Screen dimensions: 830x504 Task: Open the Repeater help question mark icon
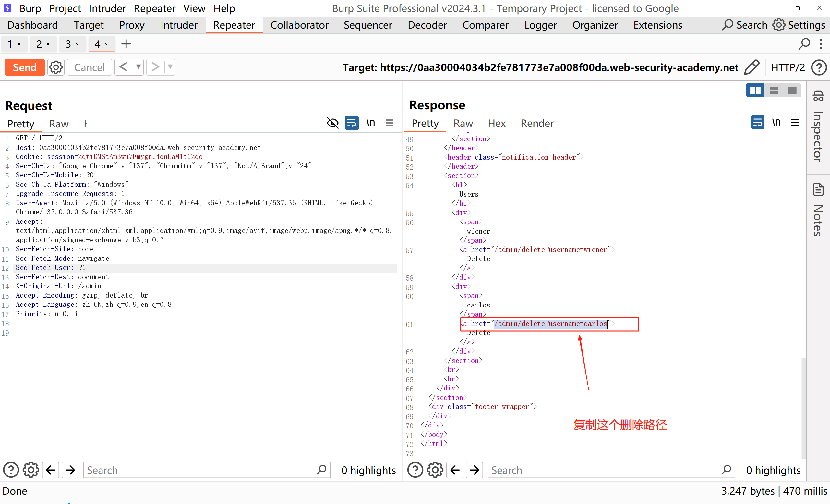819,67
